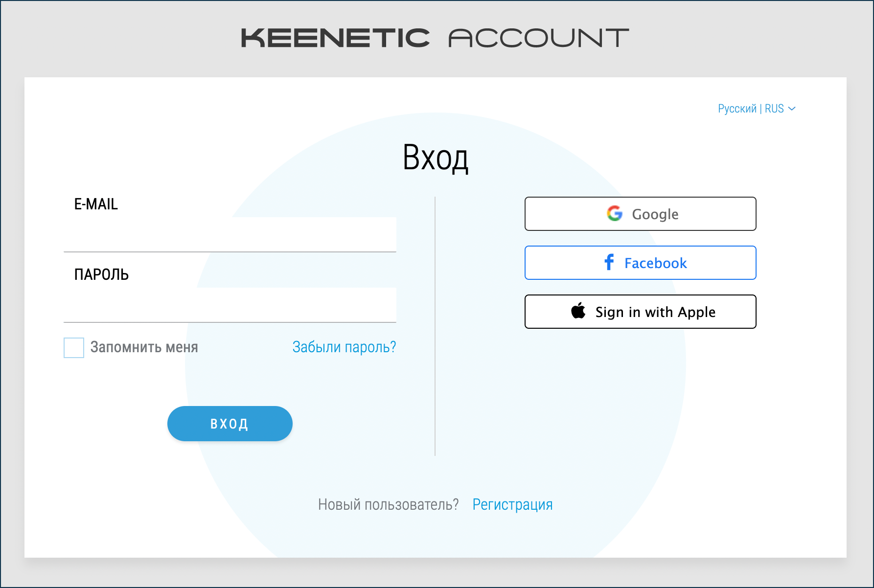Click the E-MAIL input field
Image resolution: width=874 pixels, height=588 pixels.
pyautogui.click(x=230, y=234)
